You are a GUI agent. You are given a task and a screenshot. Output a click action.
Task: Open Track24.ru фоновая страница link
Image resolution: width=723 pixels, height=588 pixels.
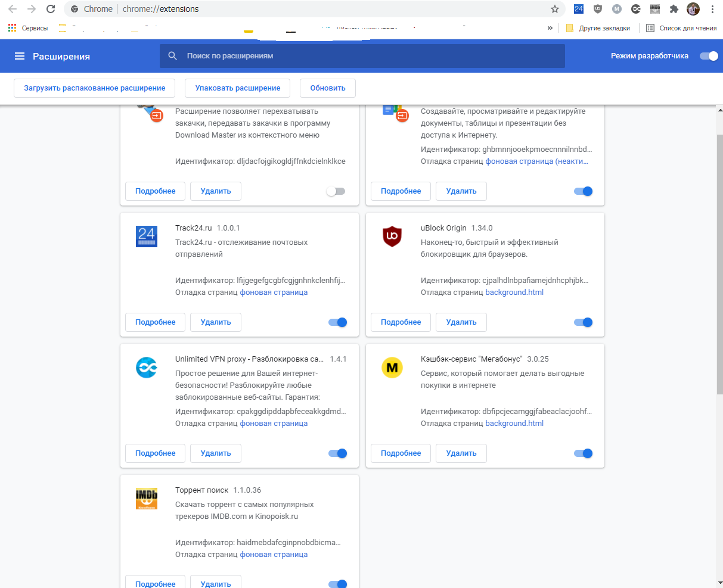274,293
